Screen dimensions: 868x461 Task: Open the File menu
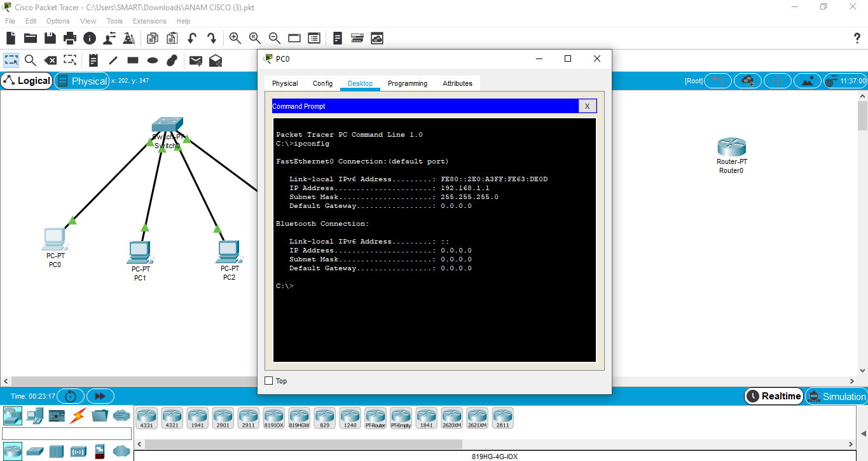10,21
